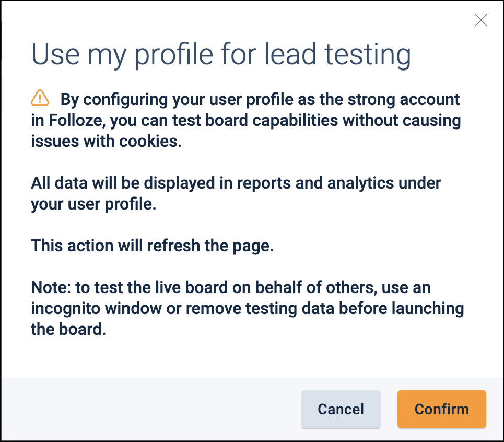Viewport: 504px width, 442px height.
Task: Click "the board." at the note's end
Action: click(68, 330)
